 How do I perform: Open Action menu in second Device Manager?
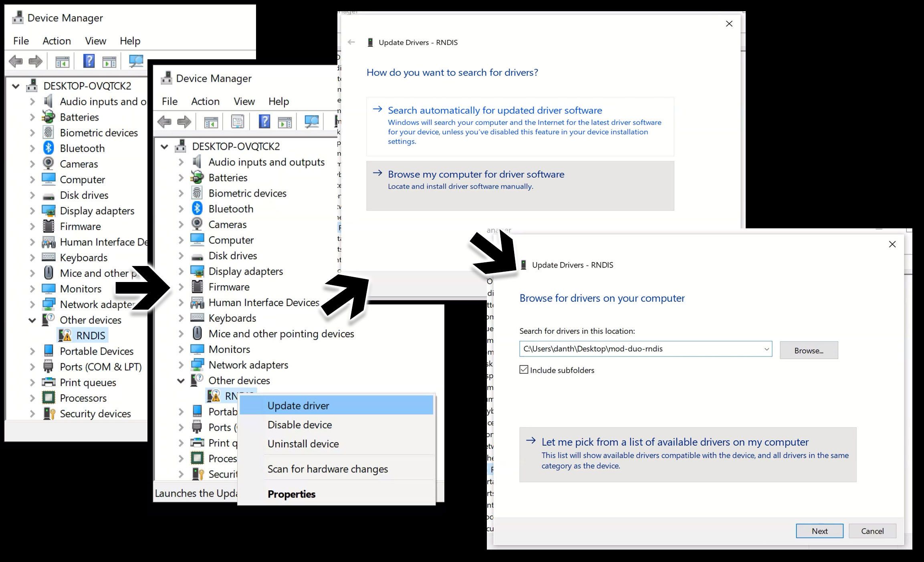tap(205, 101)
